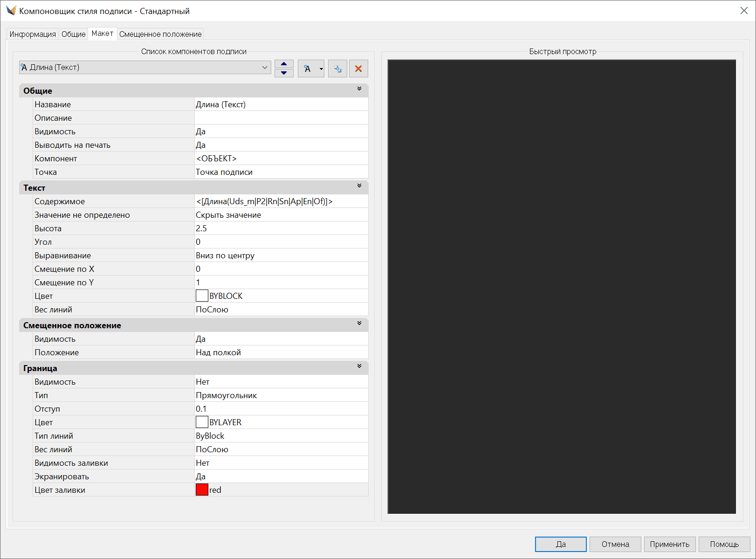This screenshot has height=559, width=756.
Task: Collapse the Смещенное положение property section
Action: pos(359,323)
